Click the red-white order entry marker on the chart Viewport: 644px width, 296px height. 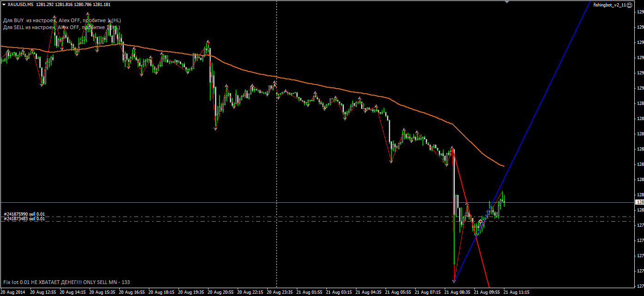pyautogui.click(x=480, y=222)
